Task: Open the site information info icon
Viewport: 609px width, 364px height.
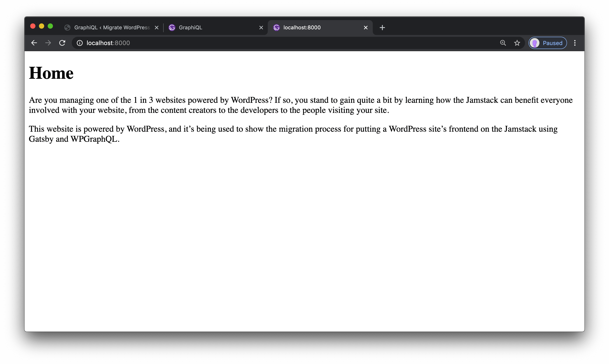Action: point(80,43)
